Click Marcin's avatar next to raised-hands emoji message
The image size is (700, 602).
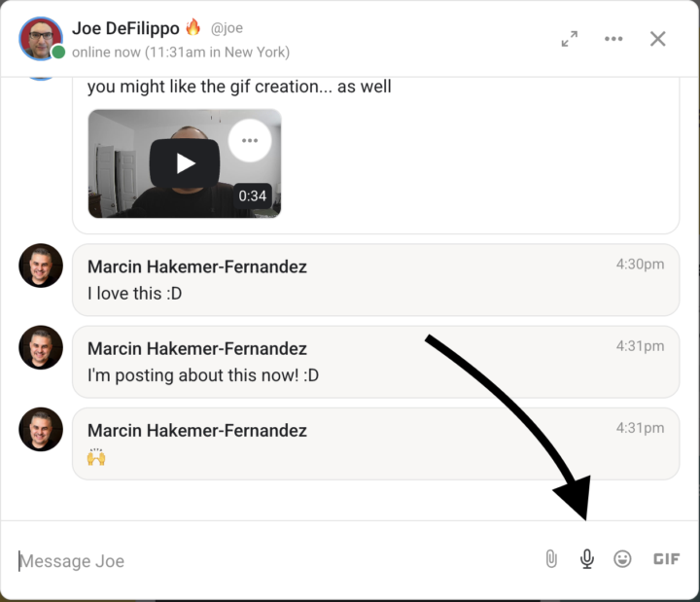pos(41,429)
